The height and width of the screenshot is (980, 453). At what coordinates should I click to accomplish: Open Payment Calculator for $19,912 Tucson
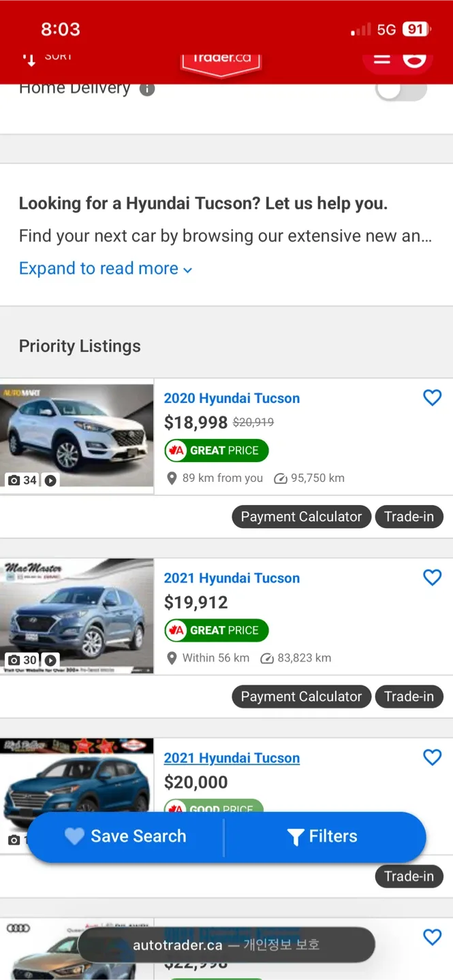[301, 696]
